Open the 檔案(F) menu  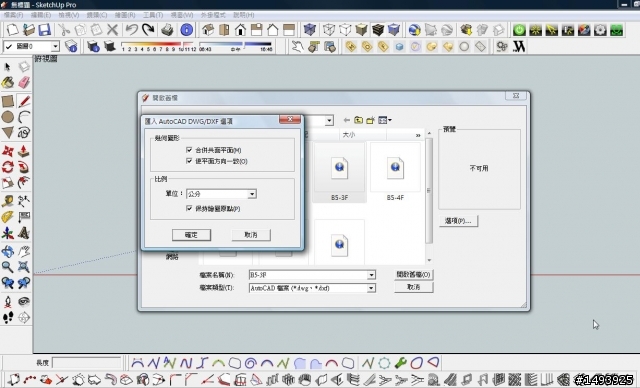click(x=13, y=15)
